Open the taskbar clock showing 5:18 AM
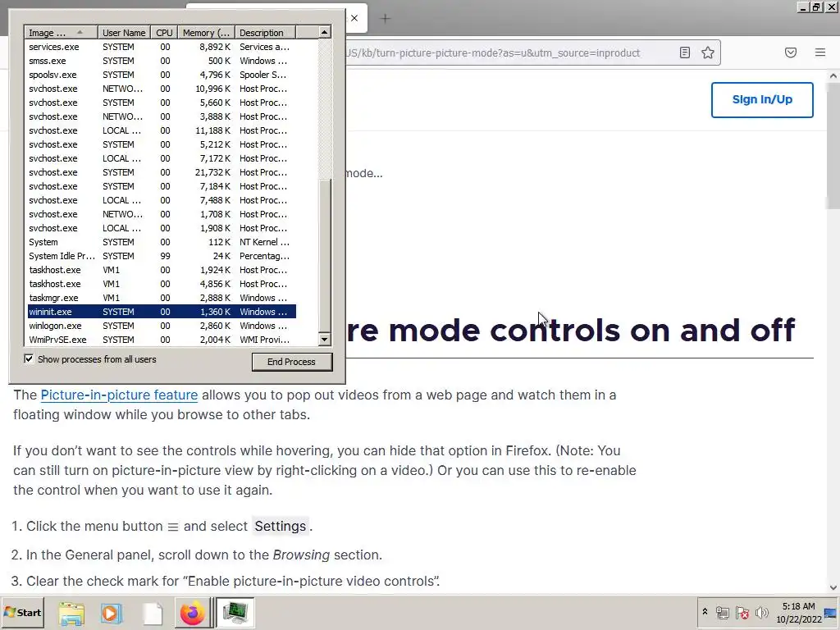Viewport: 840px width, 630px height. 799,612
